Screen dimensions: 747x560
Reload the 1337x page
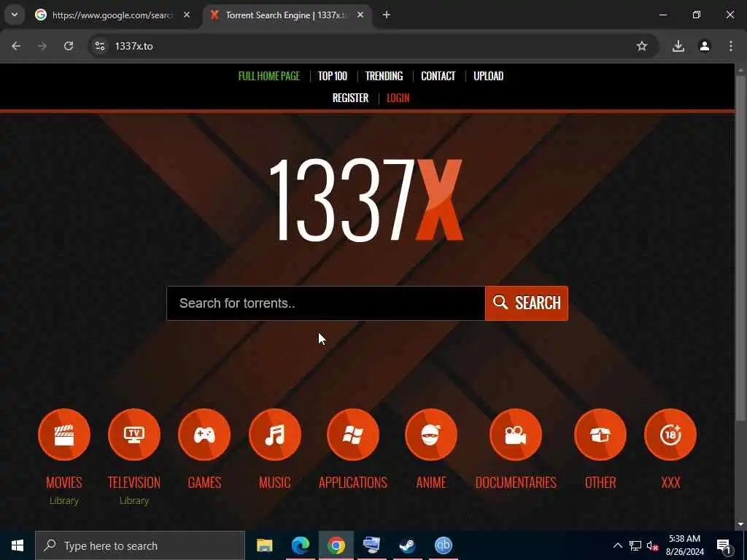[x=69, y=46]
